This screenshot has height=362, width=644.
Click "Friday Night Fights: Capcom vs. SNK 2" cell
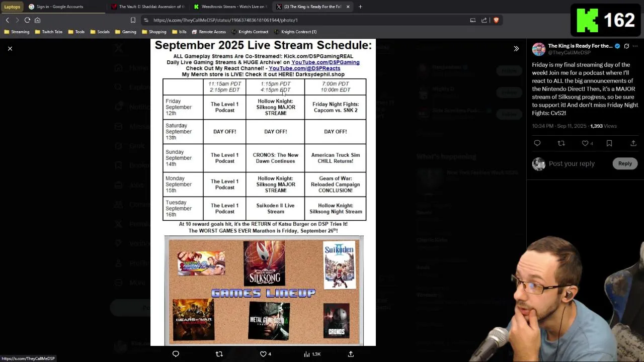pos(336,107)
